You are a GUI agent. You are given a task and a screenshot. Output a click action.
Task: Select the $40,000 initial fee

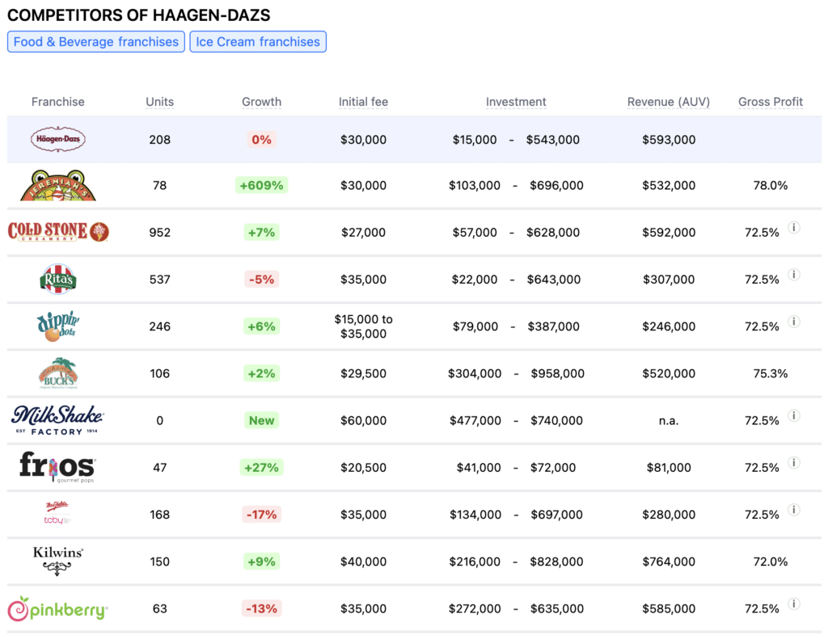pyautogui.click(x=363, y=561)
